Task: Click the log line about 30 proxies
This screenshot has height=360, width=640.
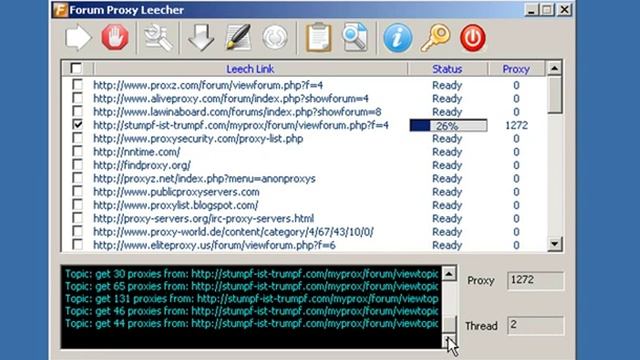Action: tap(251, 274)
